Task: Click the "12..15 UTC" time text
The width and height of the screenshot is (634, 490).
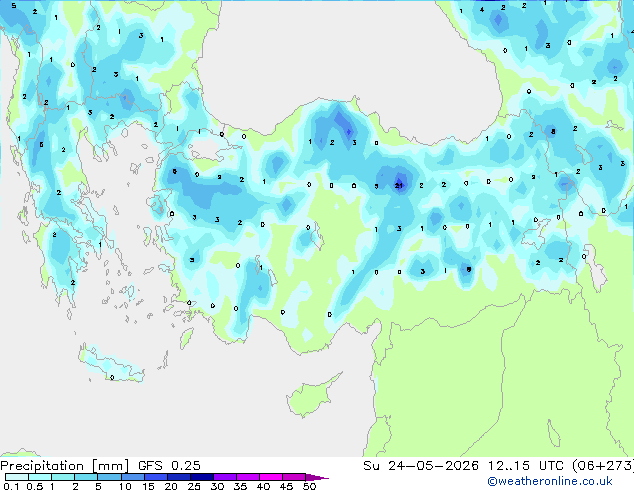Action: (525, 466)
